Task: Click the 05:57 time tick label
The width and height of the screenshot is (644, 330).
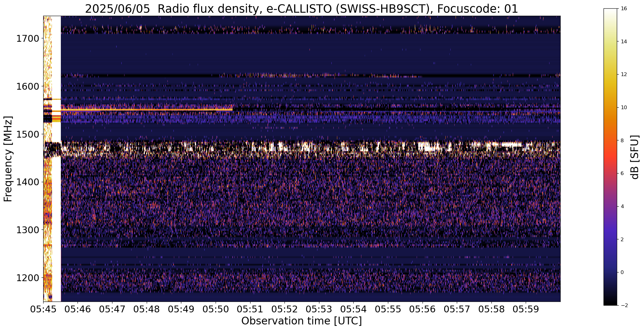Action: [457, 309]
